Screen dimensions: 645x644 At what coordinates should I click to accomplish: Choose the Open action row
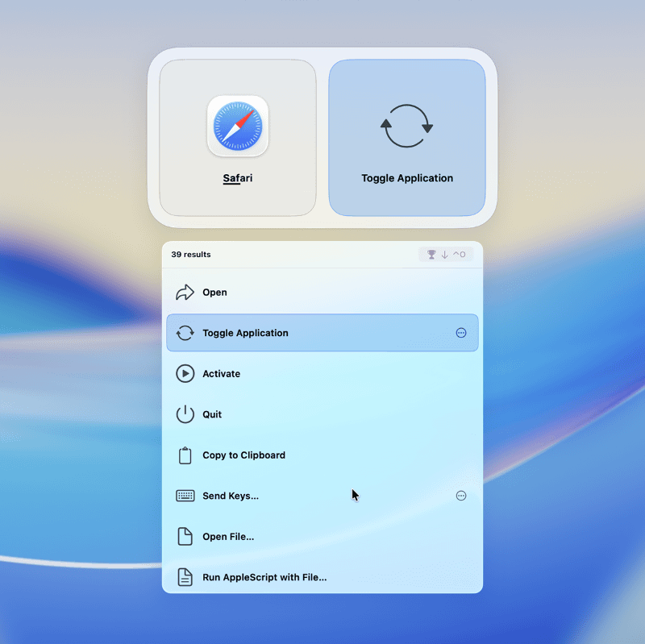(x=322, y=293)
